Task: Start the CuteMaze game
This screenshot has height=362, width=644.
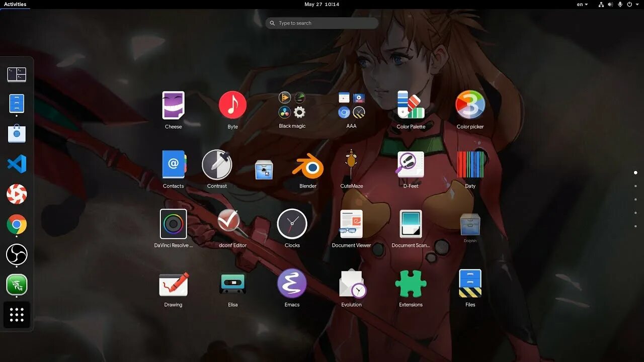Action: [351, 164]
